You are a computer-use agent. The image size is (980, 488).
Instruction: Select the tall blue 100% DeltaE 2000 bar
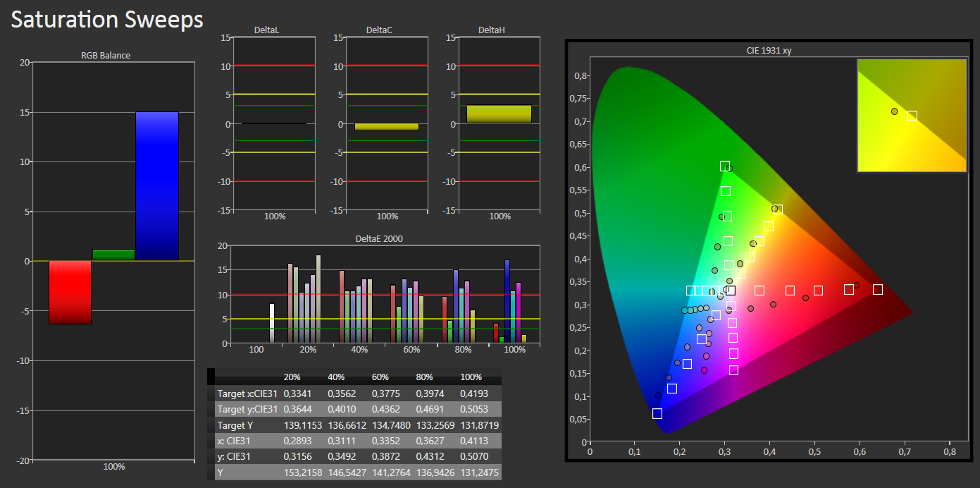coord(507,302)
